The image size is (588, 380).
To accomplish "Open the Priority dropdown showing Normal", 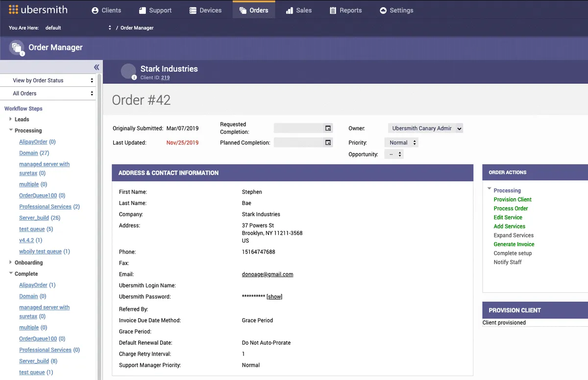I will click(x=401, y=142).
